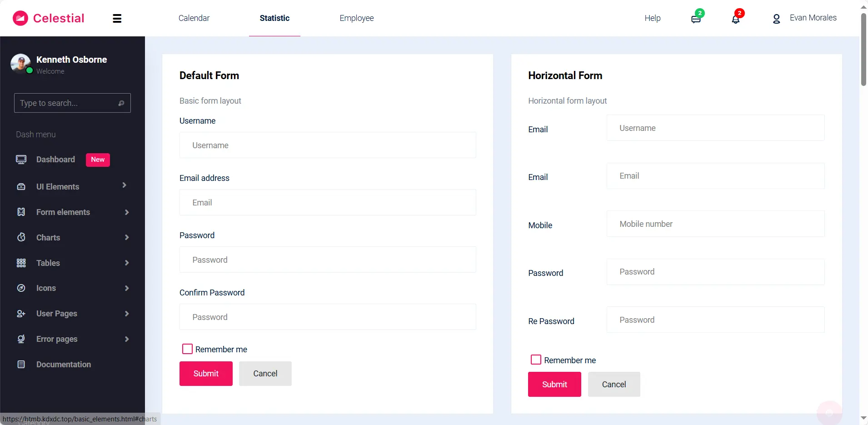Expand the Tables sidebar submenu

[127, 263]
